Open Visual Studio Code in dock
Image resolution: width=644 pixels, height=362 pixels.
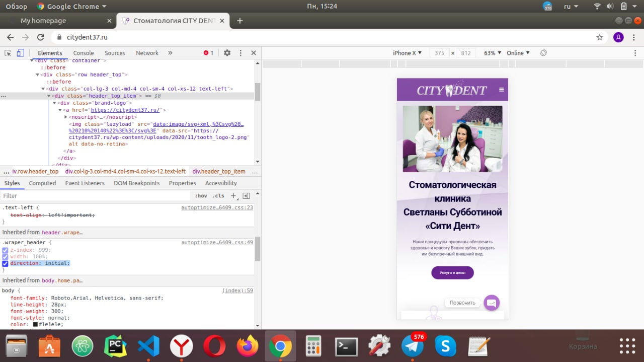pyautogui.click(x=148, y=346)
